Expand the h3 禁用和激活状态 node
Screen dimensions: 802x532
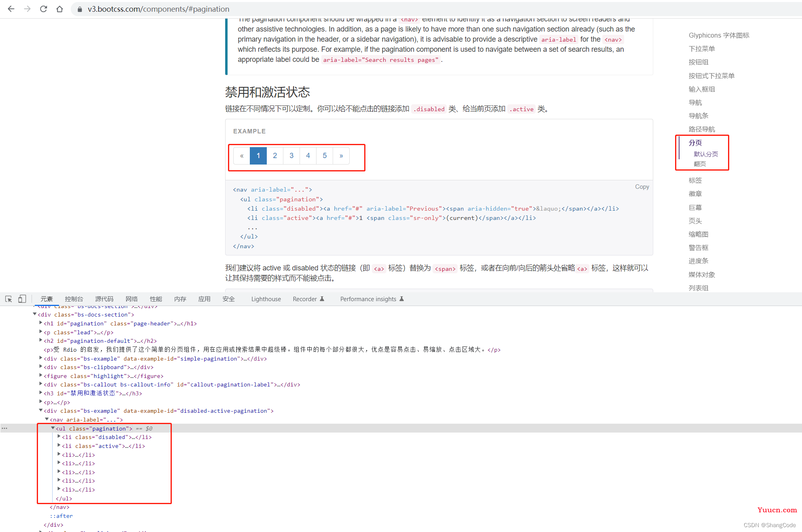pos(41,393)
